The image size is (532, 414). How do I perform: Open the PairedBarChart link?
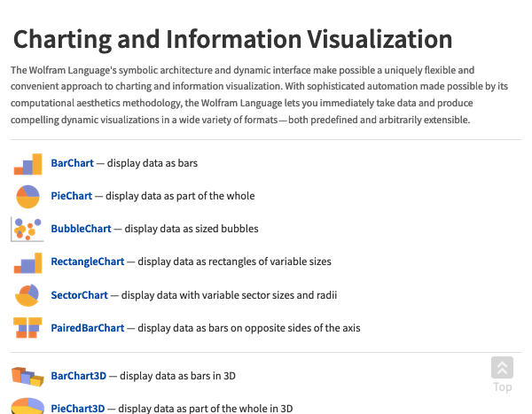coord(88,328)
